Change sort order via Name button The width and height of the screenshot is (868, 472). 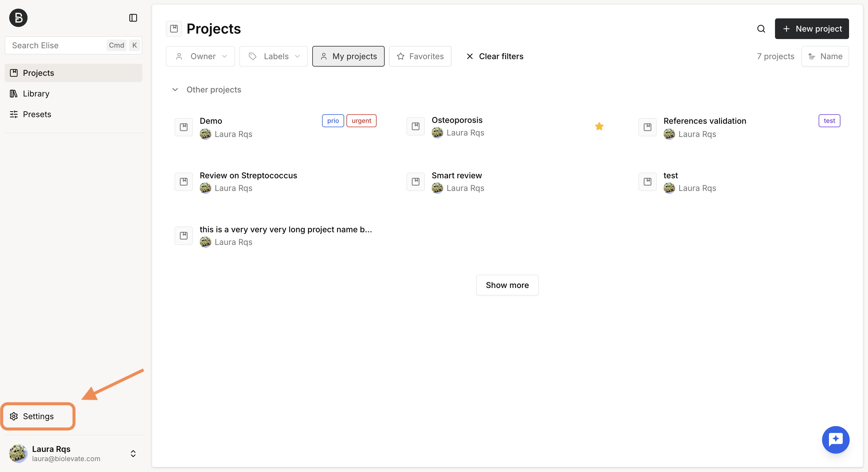pos(825,56)
